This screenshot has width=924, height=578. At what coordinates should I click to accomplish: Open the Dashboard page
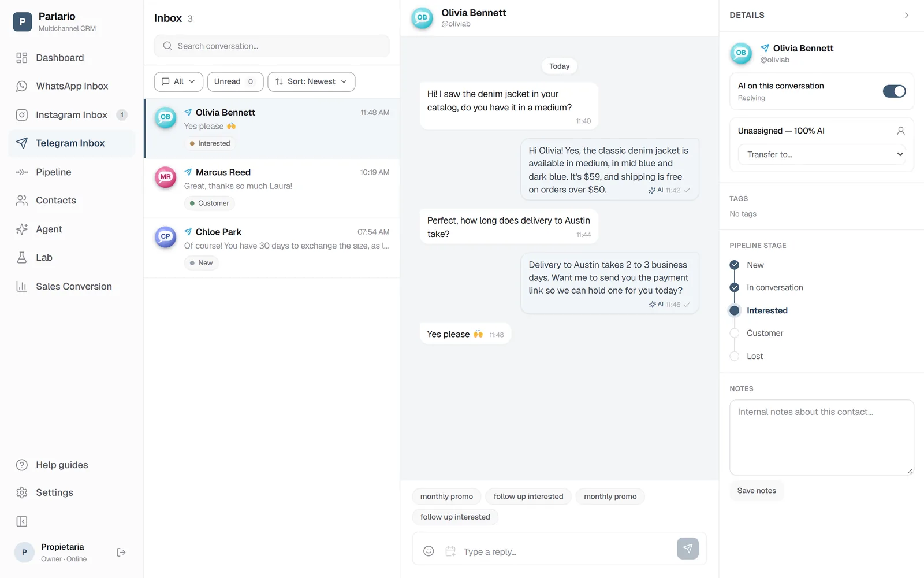pos(72,58)
